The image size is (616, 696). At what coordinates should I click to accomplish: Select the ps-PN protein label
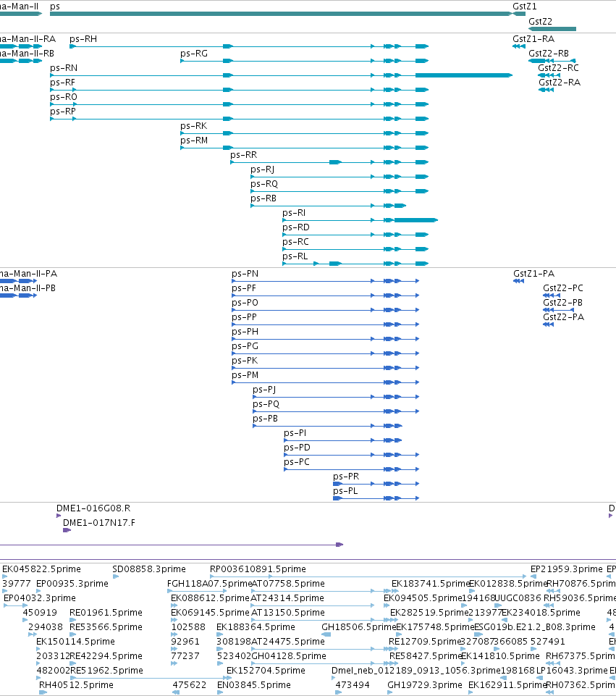[x=245, y=274]
